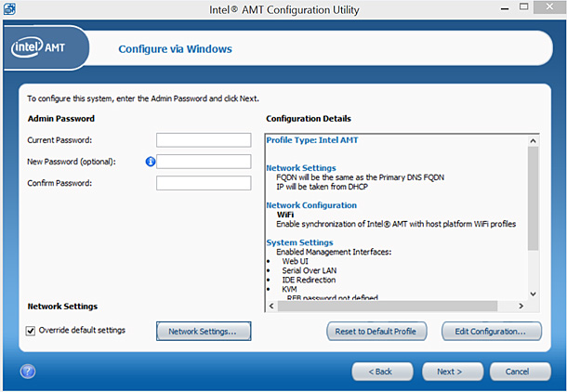Image resolution: width=567 pixels, height=392 pixels.
Task: Focus the New Password (optional) field
Action: pyautogui.click(x=204, y=162)
